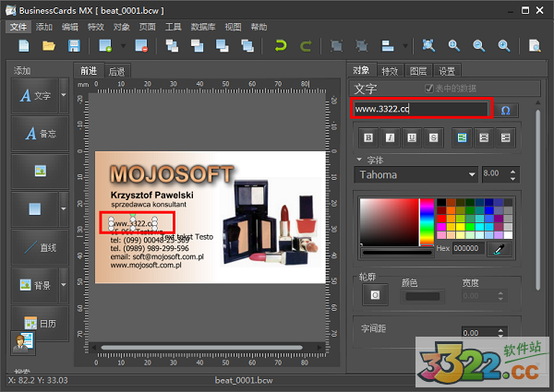Click the zoom out magnifier icon
Viewport: 554px width, 392px height.
point(478,46)
